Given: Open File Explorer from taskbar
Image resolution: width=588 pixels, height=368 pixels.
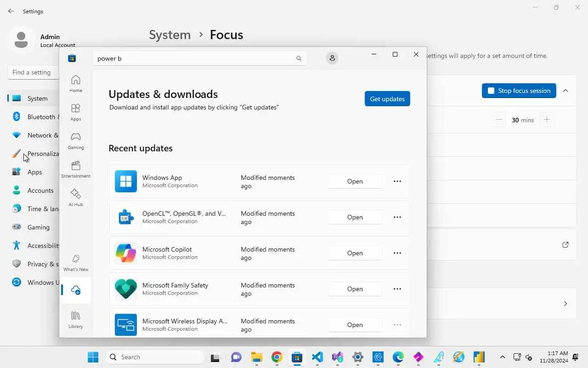Looking at the screenshot, I should click(x=256, y=357).
